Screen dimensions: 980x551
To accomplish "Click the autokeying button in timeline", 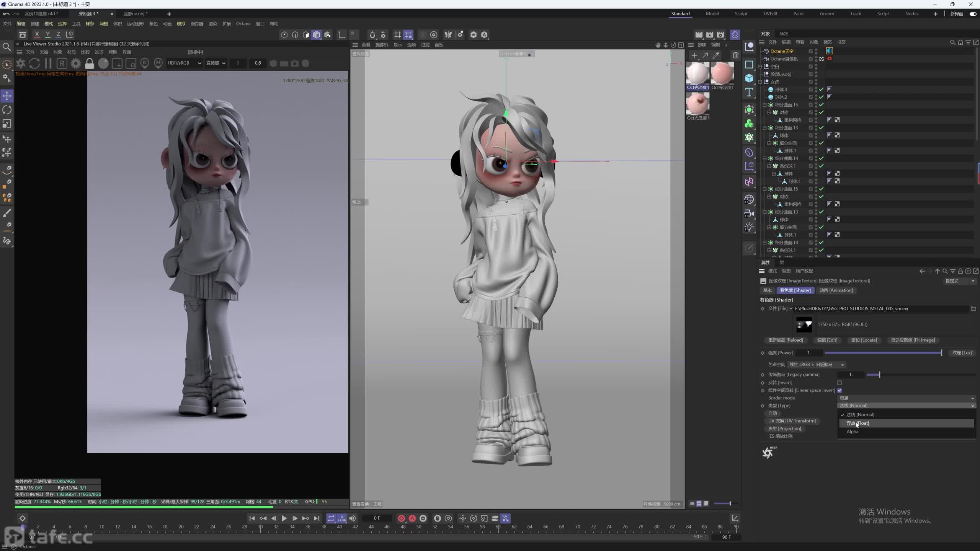I will (x=412, y=518).
